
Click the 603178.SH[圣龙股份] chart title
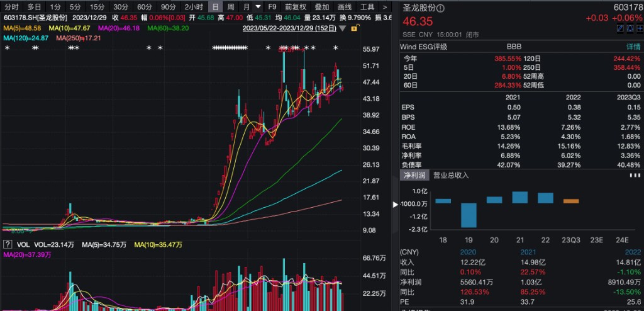[x=36, y=18]
